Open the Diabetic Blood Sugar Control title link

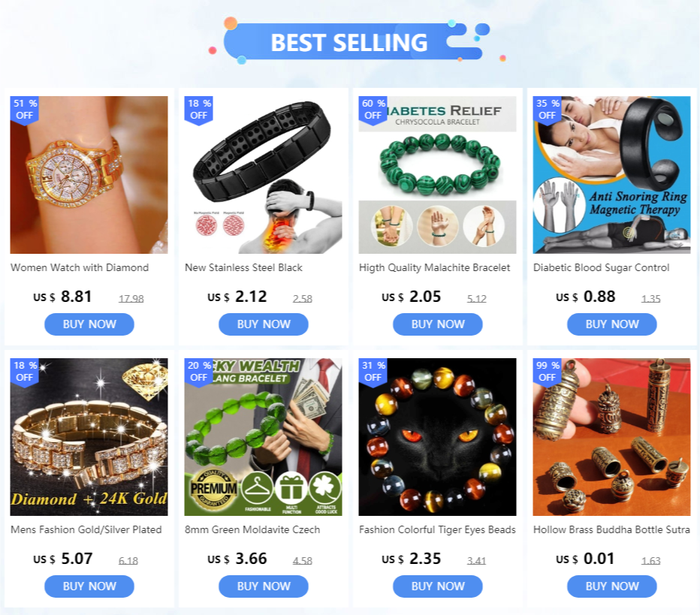click(x=602, y=268)
